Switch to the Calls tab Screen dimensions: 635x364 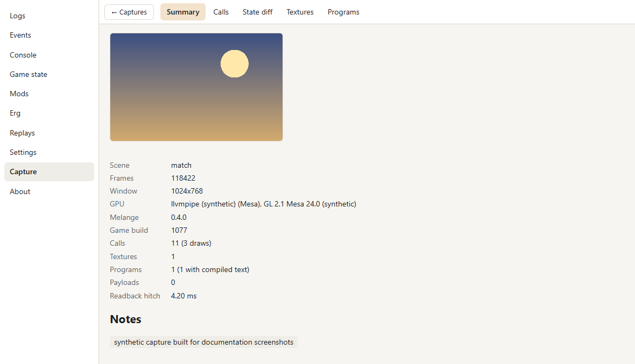tap(221, 12)
